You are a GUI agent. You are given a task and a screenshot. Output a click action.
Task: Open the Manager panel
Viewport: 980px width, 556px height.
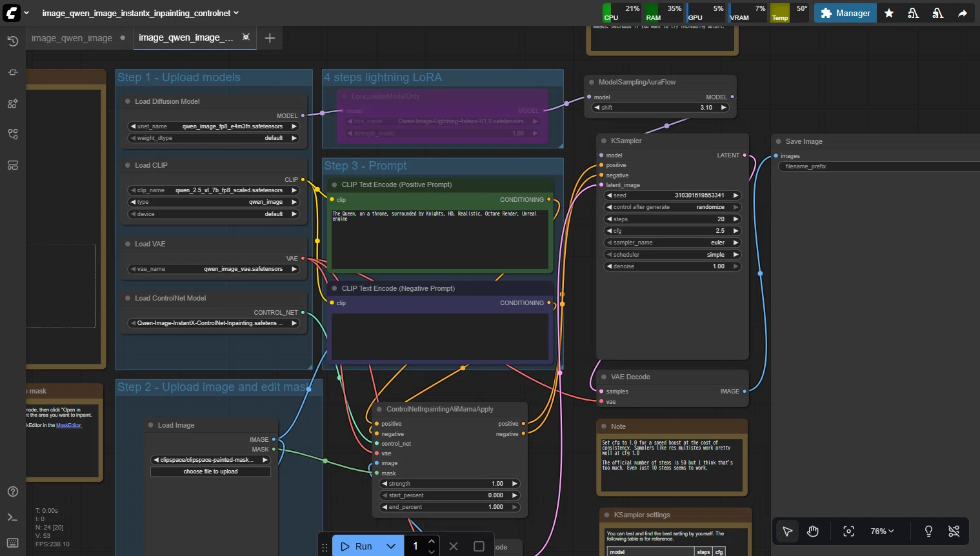point(845,13)
